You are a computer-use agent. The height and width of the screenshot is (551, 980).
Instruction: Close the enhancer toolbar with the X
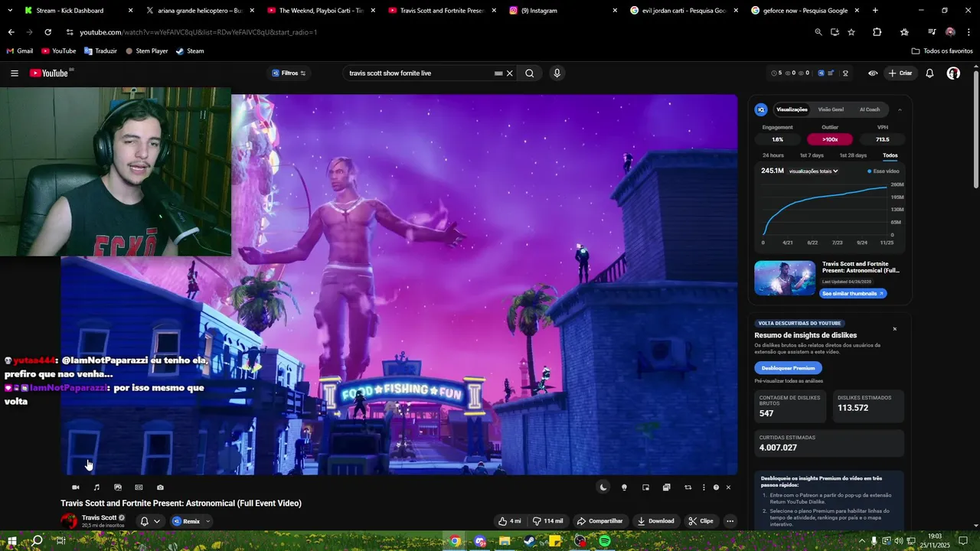[x=728, y=487]
